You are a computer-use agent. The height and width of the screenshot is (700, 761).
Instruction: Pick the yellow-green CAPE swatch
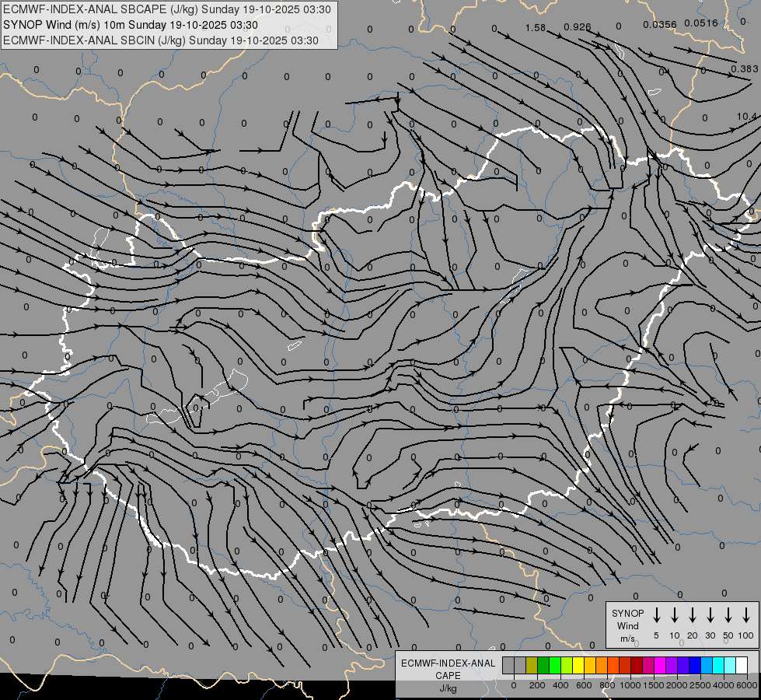[567, 665]
